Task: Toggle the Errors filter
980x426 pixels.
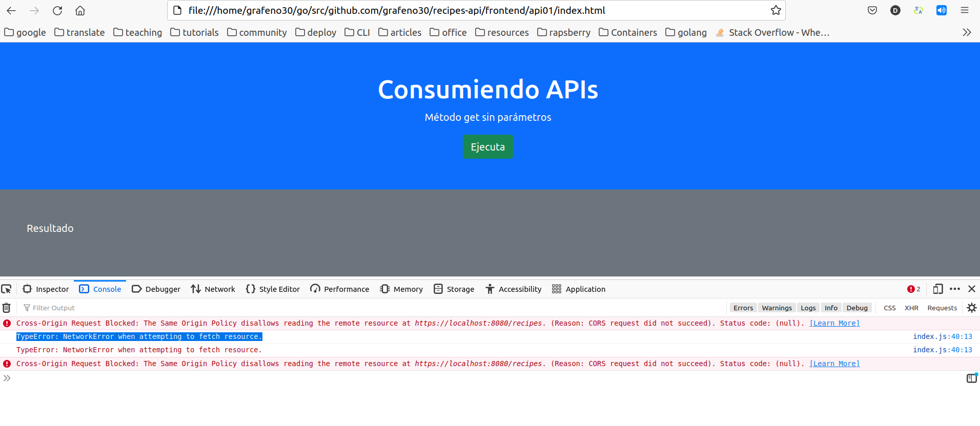Action: [x=743, y=308]
